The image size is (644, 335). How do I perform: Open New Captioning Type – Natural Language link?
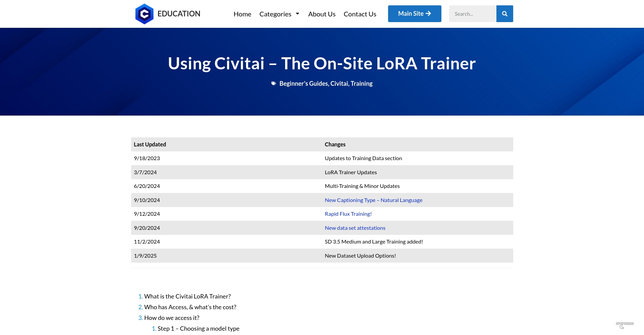click(373, 200)
